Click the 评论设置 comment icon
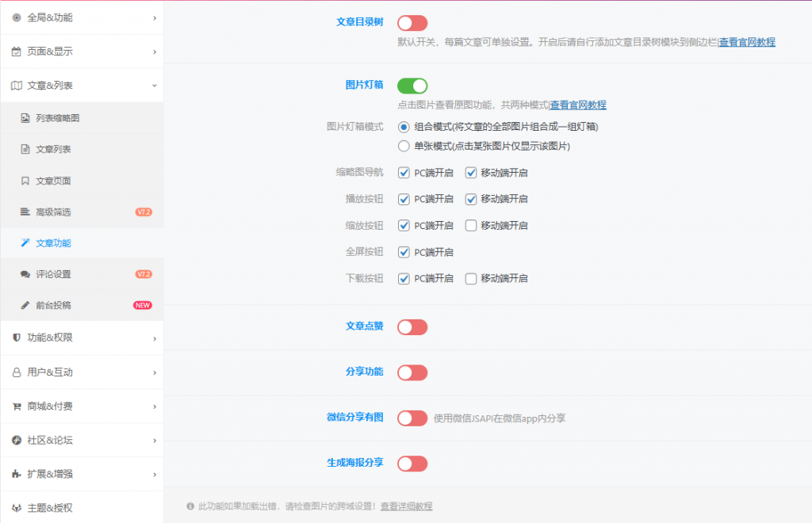This screenshot has height=523, width=812. 25,274
